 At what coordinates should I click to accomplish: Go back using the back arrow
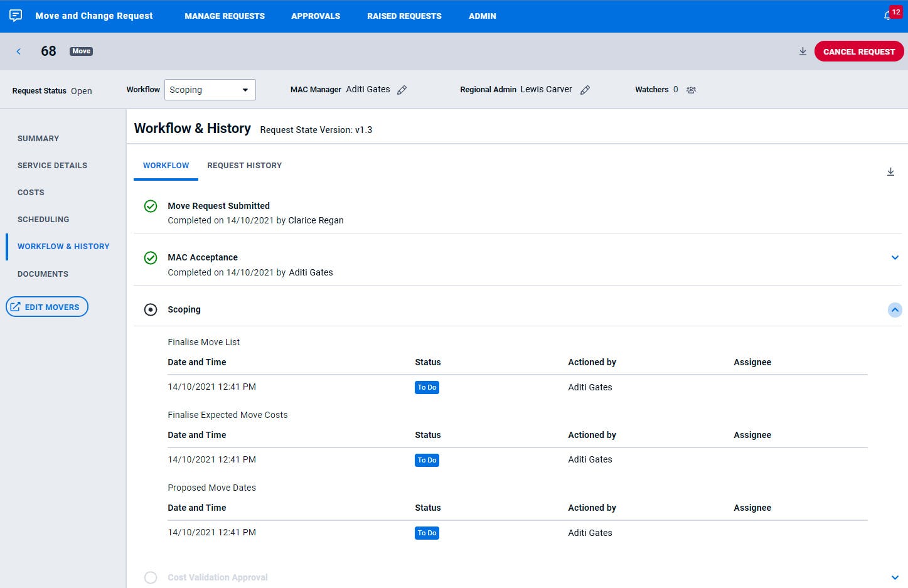point(18,51)
